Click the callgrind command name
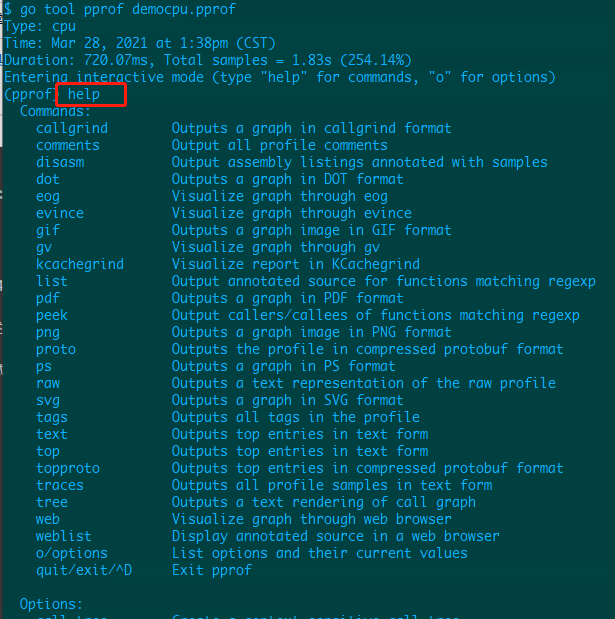 (72, 128)
